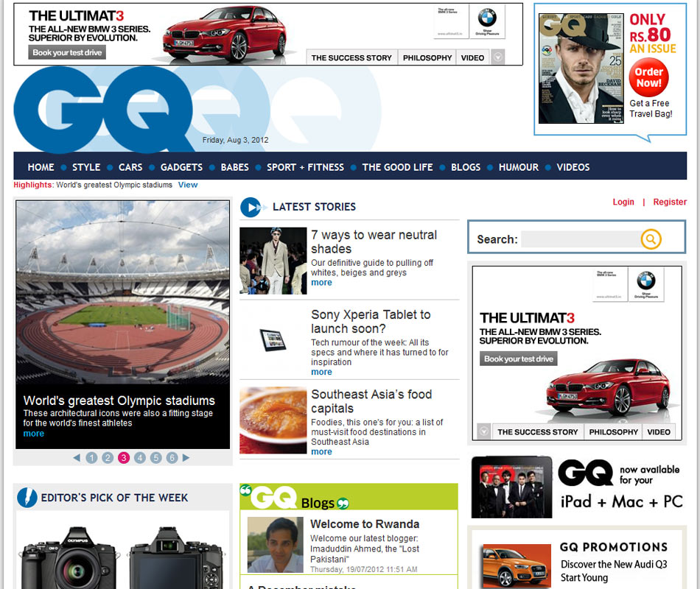Open The Good Life section

[397, 167]
